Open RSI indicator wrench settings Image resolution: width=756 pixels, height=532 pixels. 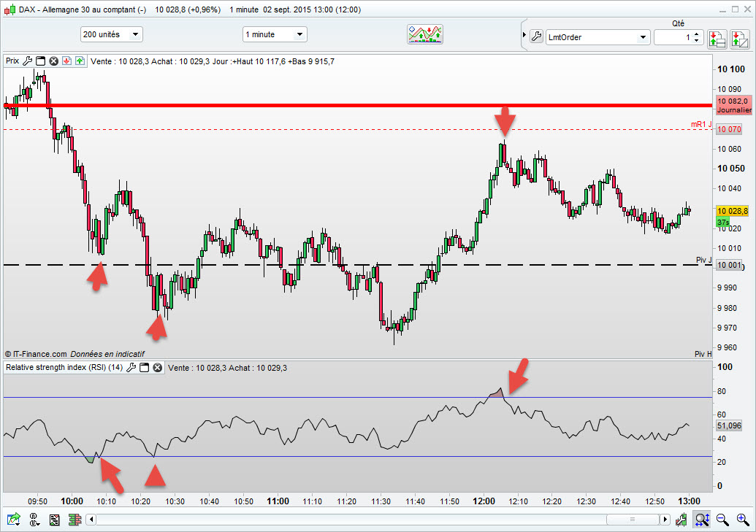click(x=131, y=368)
